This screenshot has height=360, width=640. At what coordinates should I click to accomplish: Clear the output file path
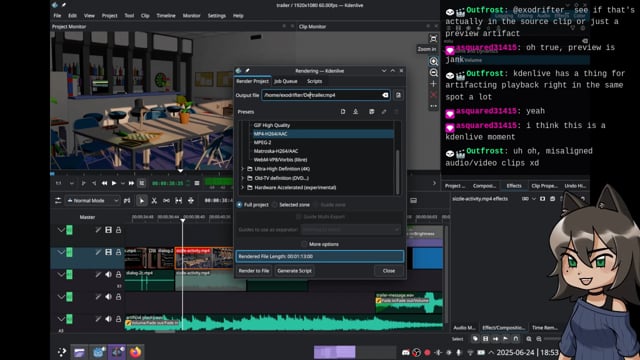(385, 95)
